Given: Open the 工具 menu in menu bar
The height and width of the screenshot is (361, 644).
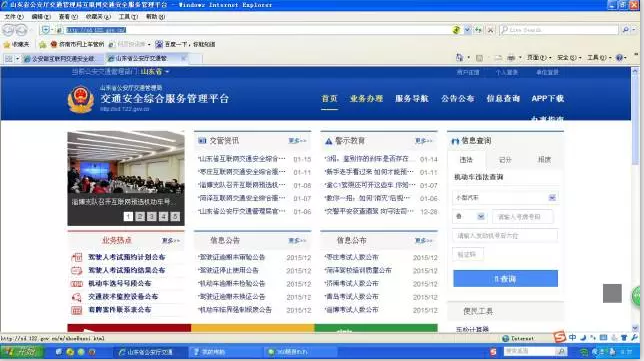Looking at the screenshot, I should 128,17.
